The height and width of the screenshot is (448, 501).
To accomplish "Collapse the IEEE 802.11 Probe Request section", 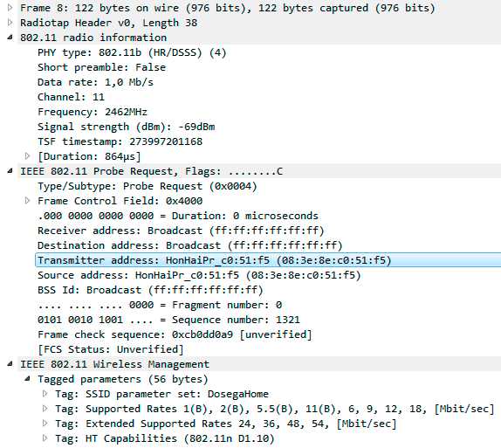I will pyautogui.click(x=10, y=171).
